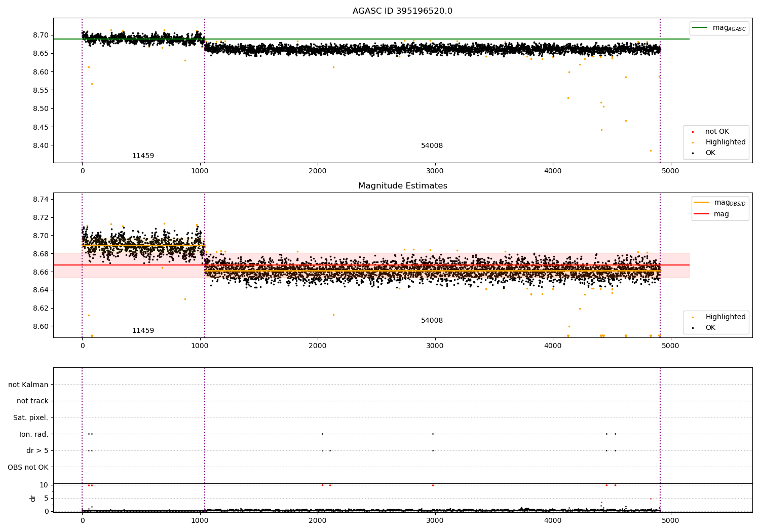Click the 'dr > 5' row label

(x=37, y=450)
